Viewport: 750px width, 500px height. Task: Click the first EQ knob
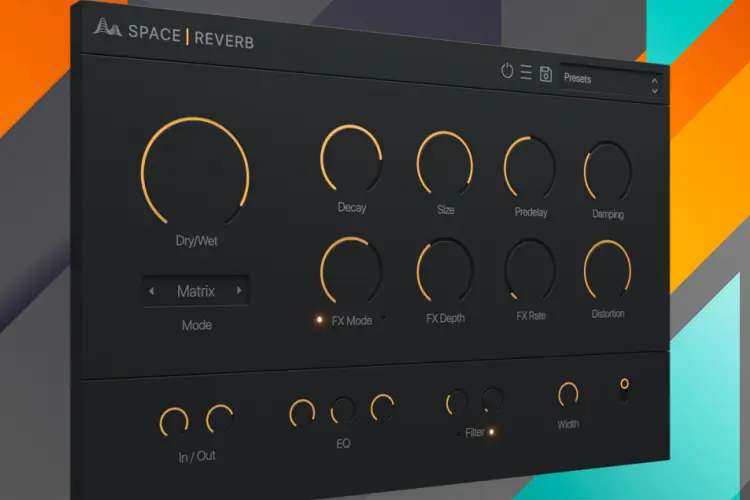pyautogui.click(x=302, y=413)
